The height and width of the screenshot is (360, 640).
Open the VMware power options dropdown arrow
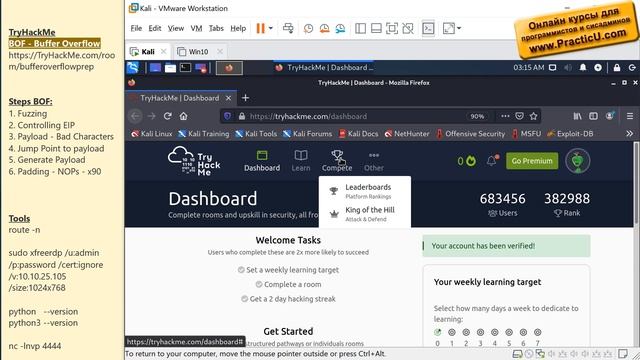coord(271,28)
